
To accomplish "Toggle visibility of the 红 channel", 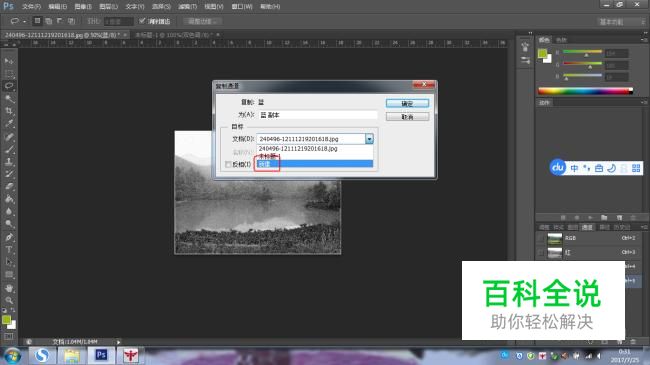I will click(540, 253).
